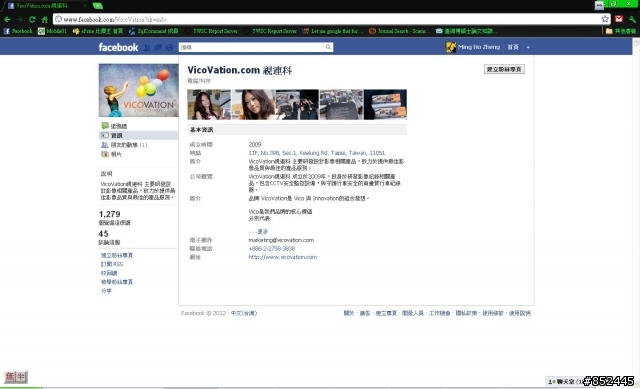Click the browser Forward arrow

tap(20, 19)
